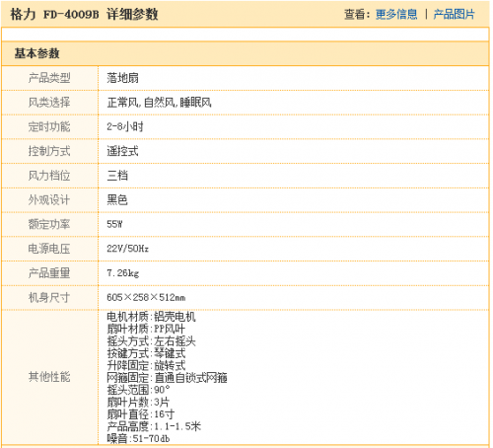Select the value 55W

tap(114, 224)
